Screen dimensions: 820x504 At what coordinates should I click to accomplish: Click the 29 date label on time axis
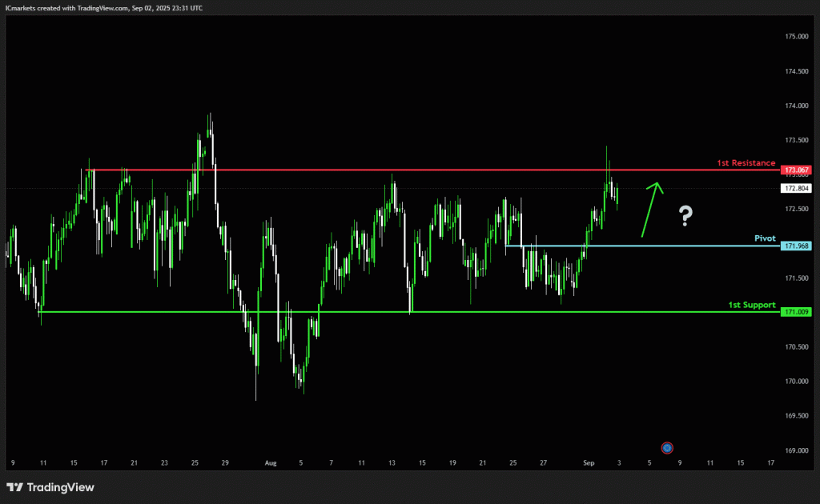pyautogui.click(x=225, y=462)
